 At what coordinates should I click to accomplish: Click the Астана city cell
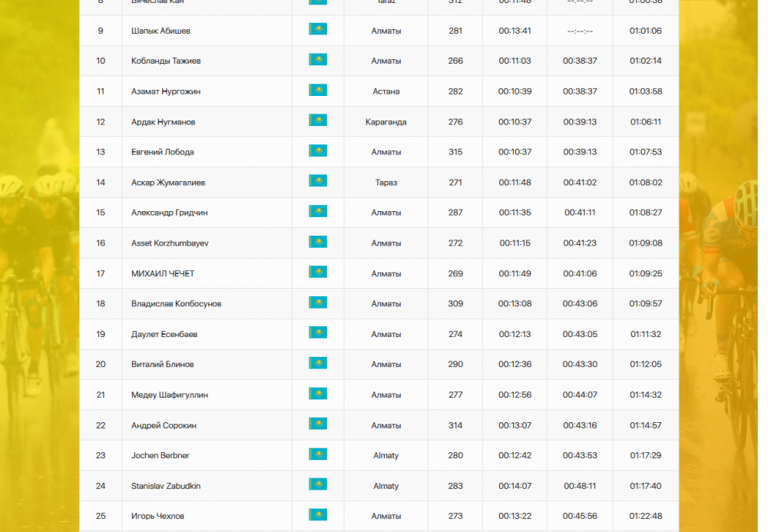point(386,91)
